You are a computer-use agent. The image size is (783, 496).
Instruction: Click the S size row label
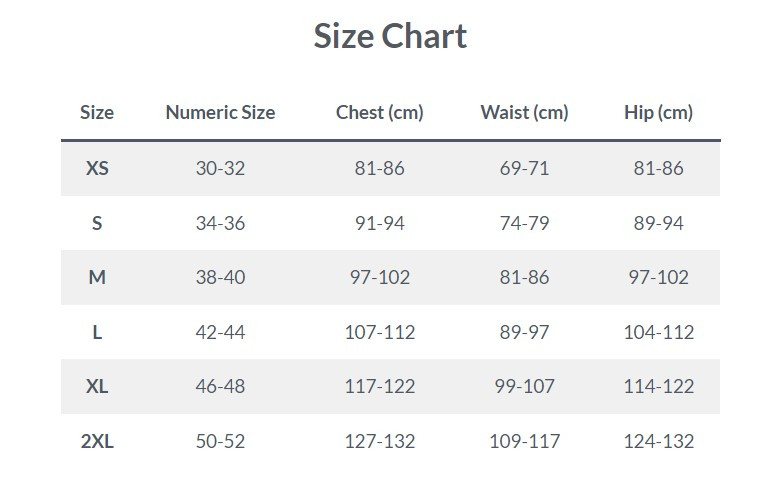(x=97, y=223)
